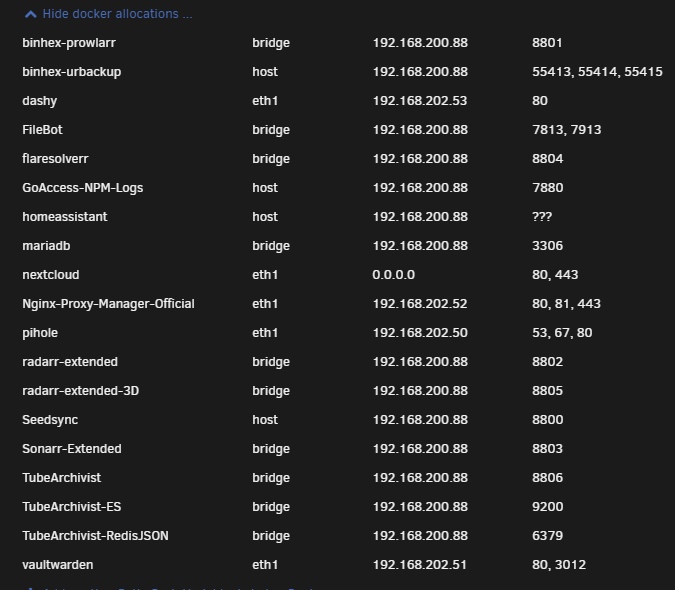
Task: Click dashy's eth1 network label
Action: [265, 101]
